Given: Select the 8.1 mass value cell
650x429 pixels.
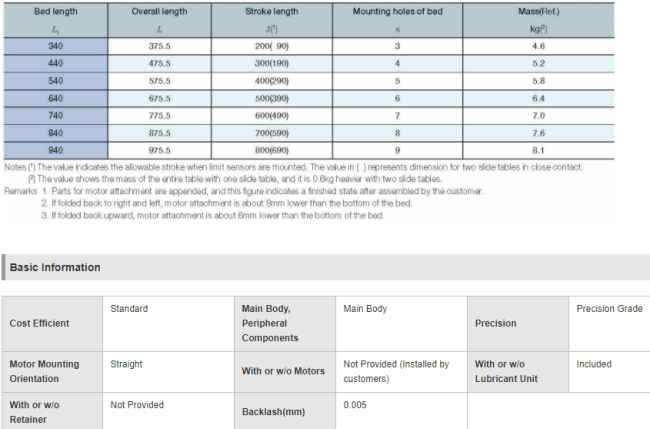Looking at the screenshot, I should (x=538, y=149).
